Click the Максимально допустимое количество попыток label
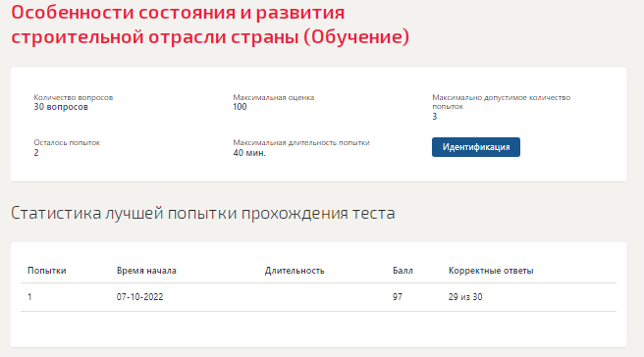The height and width of the screenshot is (357, 644). pyautogui.click(x=501, y=102)
